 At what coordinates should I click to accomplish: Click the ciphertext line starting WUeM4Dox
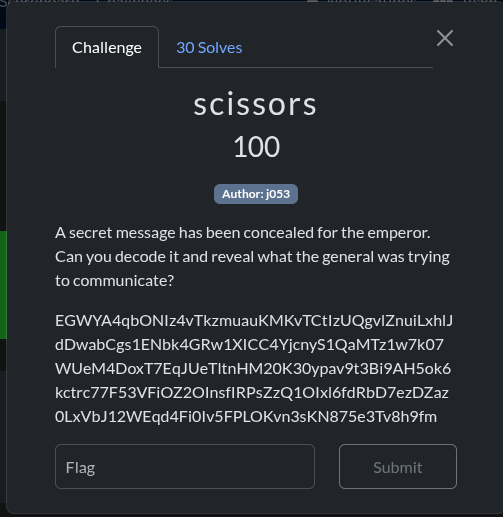click(253, 369)
